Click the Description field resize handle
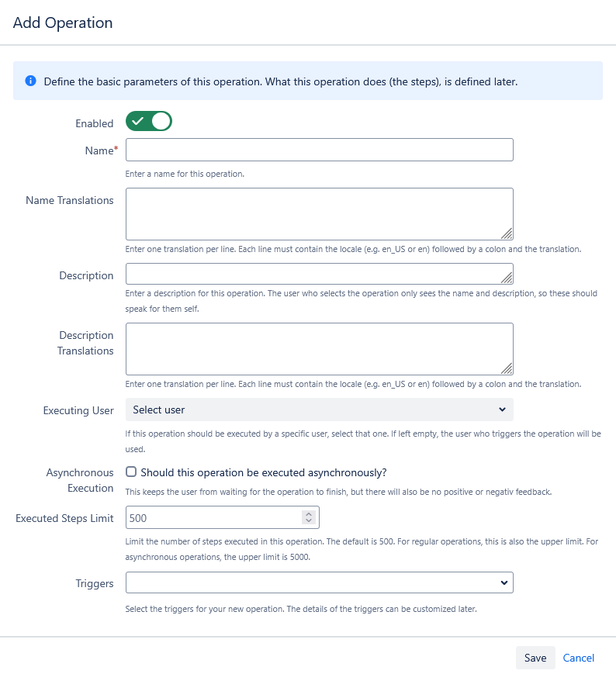This screenshot has height=674, width=616. pos(507,278)
